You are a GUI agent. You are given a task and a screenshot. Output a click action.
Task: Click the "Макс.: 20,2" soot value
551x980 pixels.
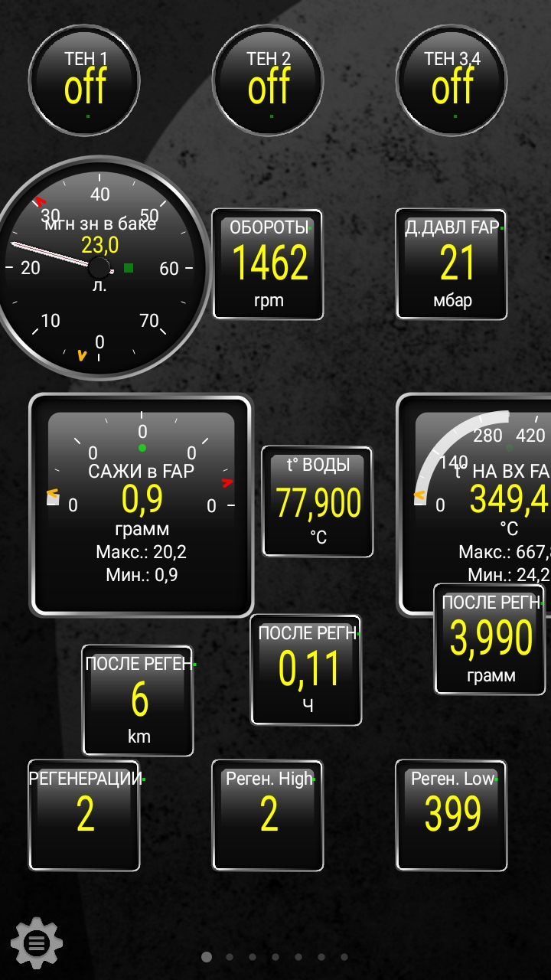pyautogui.click(x=142, y=552)
